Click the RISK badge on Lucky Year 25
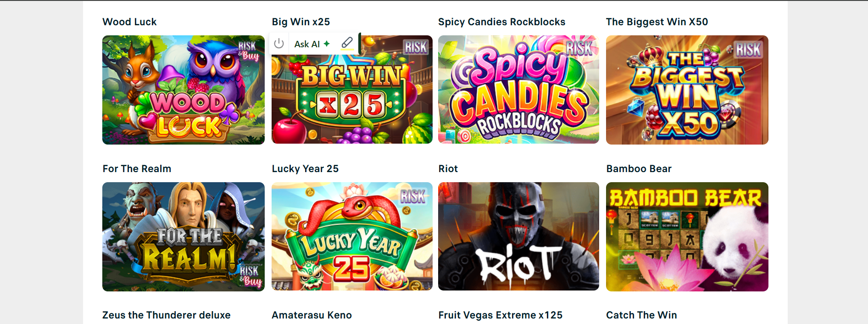 413,196
